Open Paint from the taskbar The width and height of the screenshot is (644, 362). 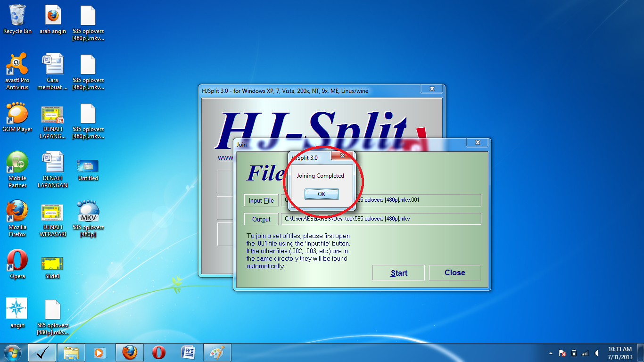(x=217, y=353)
